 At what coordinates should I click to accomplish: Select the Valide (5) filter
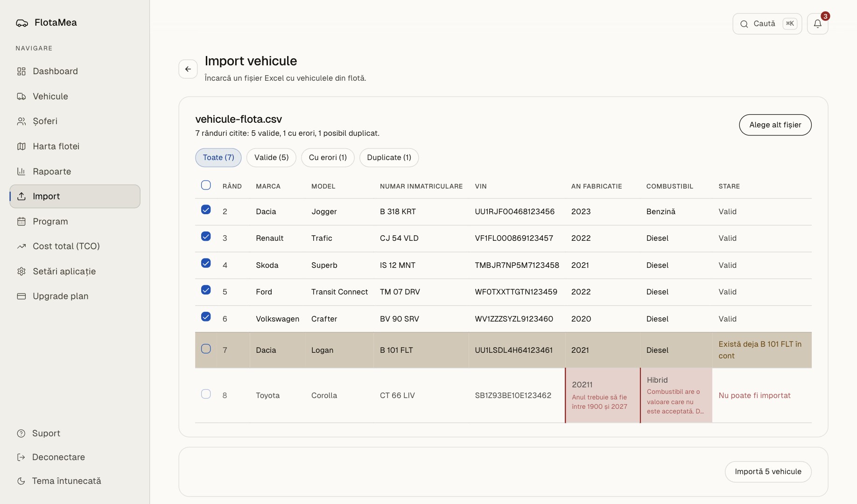(271, 158)
